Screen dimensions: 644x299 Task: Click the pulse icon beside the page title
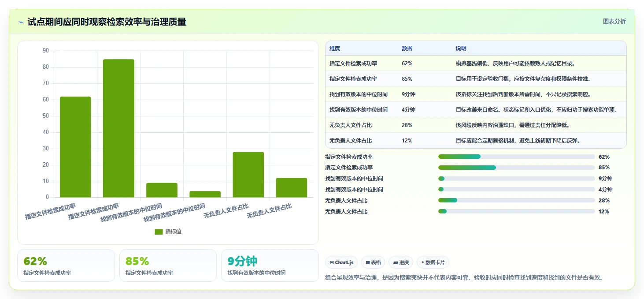pyautogui.click(x=21, y=22)
